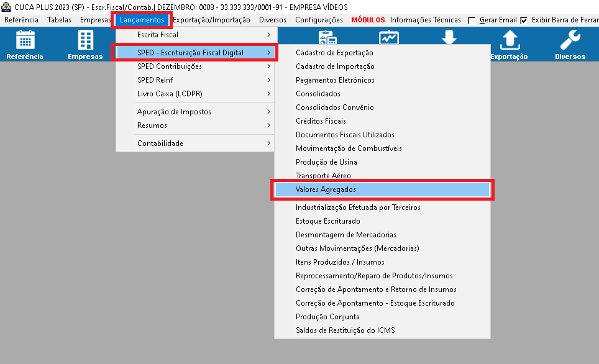Choose Saldos de Restituição do ICMS
The width and height of the screenshot is (599, 364).
tap(382, 330)
